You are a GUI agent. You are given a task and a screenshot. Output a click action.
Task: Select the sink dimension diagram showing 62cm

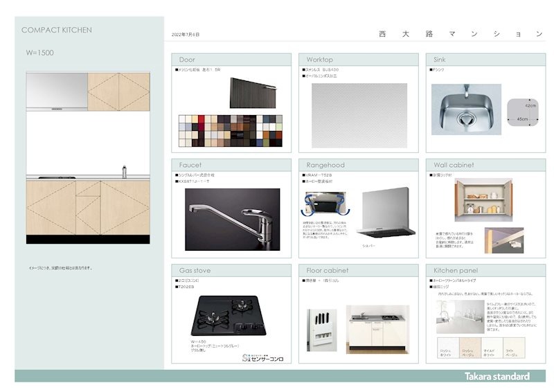tap(521, 111)
